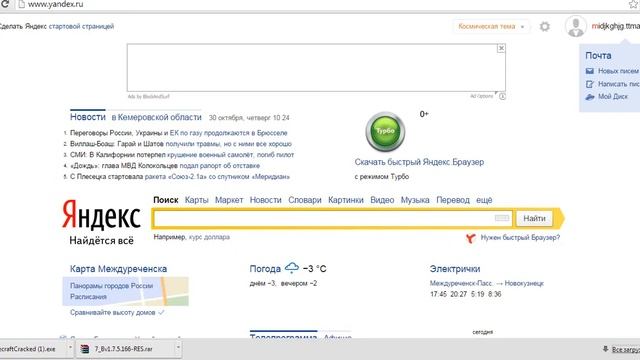Open the Маркет tab
This screenshot has width=640, height=360.
click(229, 200)
